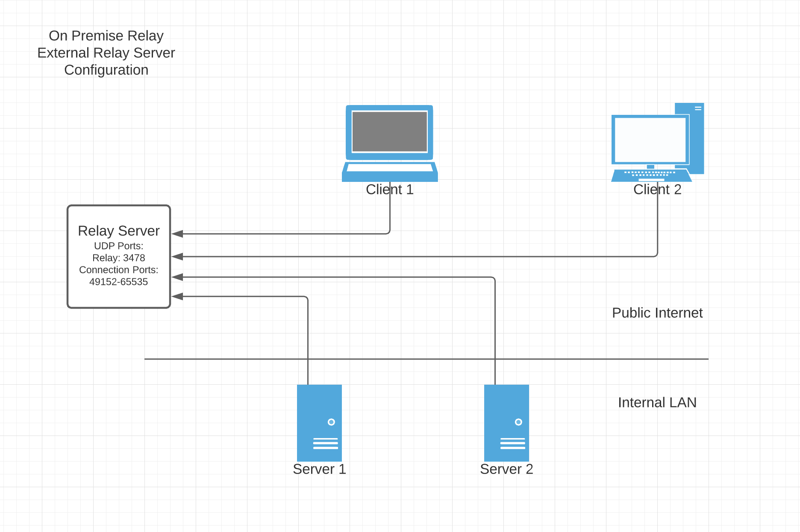
Task: Select the second arrowhead from Client 2's line
Action: click(177, 257)
